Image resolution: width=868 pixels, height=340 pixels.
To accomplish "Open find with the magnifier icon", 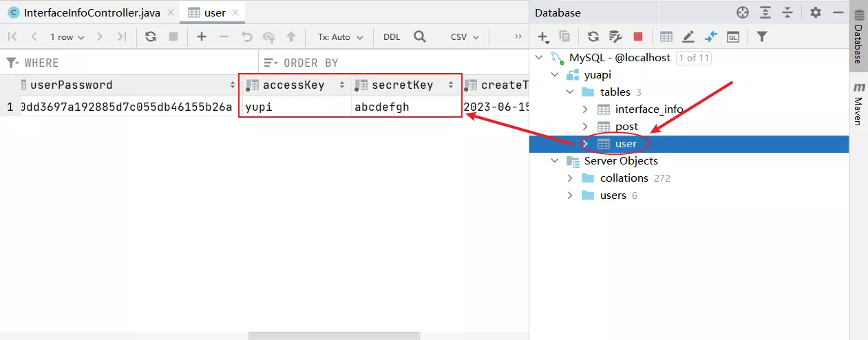I will click(419, 37).
